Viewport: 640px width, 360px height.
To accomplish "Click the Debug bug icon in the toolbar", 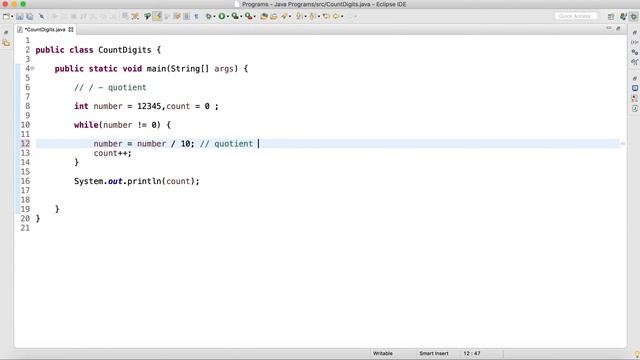I will pos(209,16).
